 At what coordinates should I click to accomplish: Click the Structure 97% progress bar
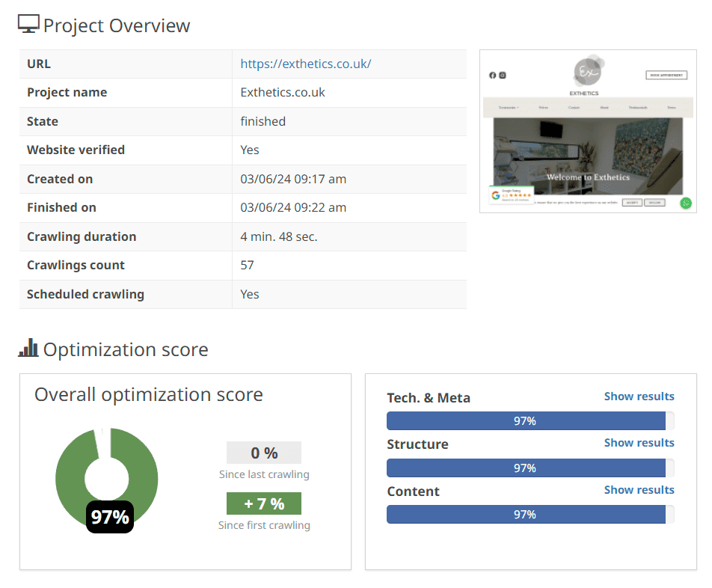coord(525,468)
